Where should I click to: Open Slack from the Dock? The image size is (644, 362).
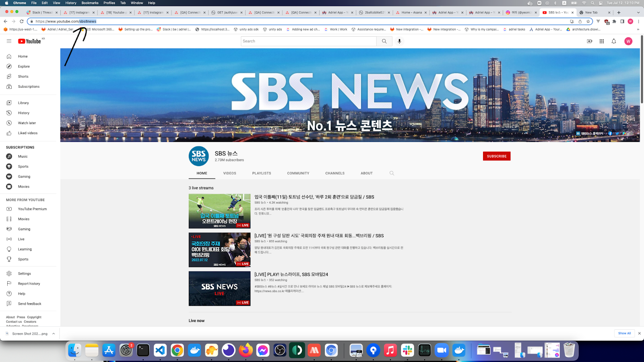[407, 350]
